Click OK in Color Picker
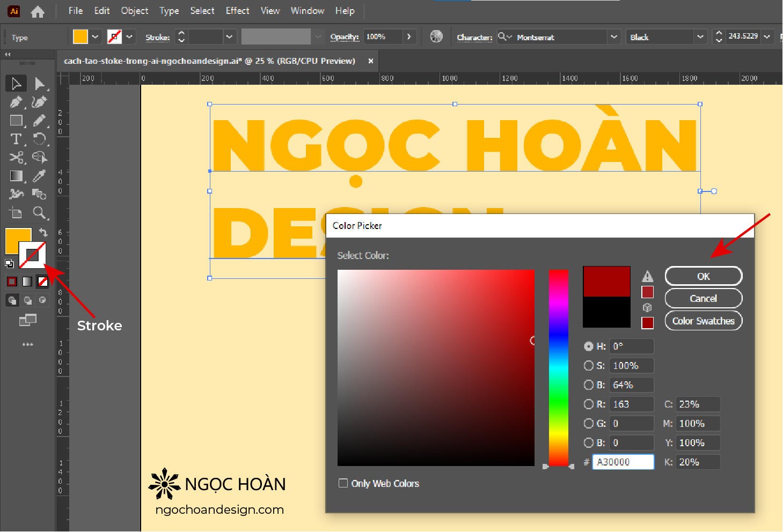The width and height of the screenshot is (783, 532). 703,276
